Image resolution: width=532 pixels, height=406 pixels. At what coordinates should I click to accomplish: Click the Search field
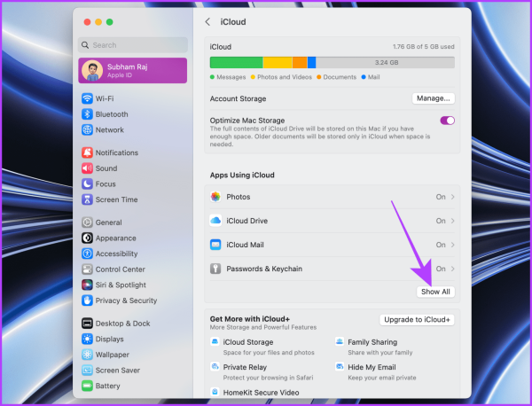pyautogui.click(x=133, y=45)
